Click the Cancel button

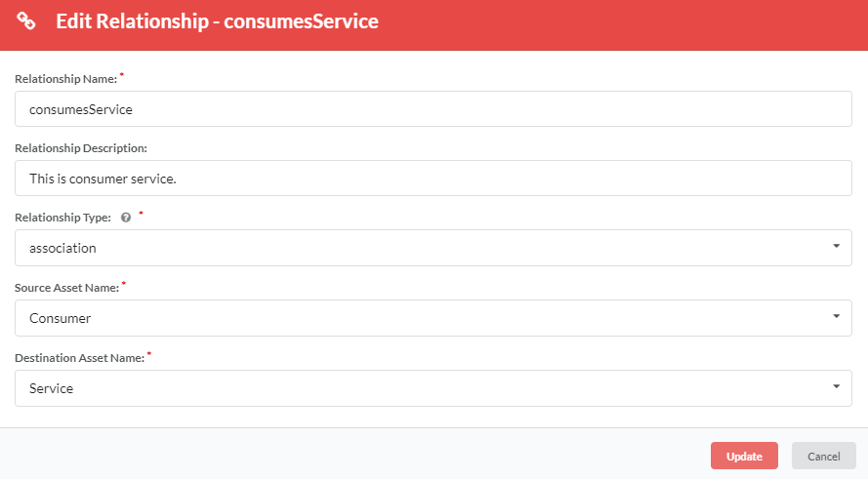pos(823,456)
